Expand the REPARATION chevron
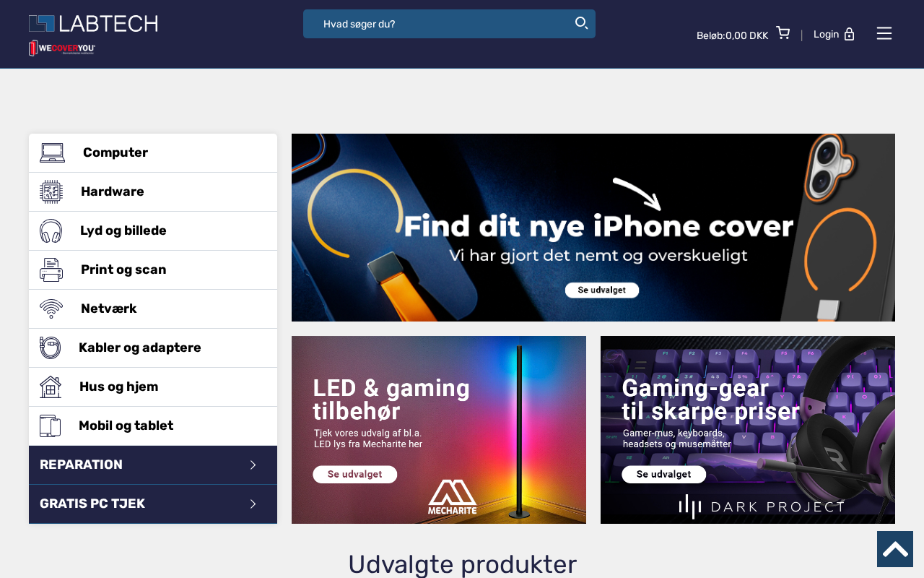 click(253, 465)
